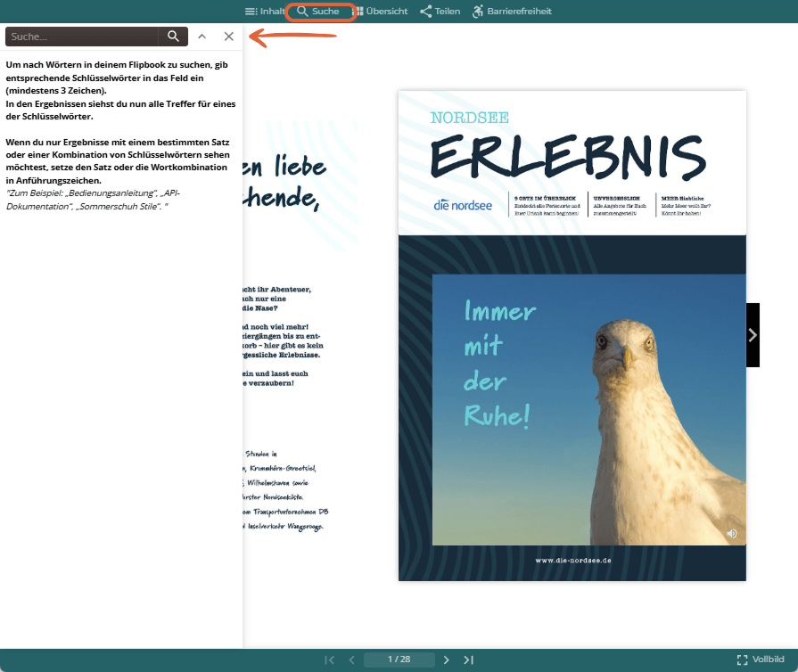798x672 pixels.
Task: Click the www.die-nordsee.de link on cover
Action: click(x=573, y=560)
